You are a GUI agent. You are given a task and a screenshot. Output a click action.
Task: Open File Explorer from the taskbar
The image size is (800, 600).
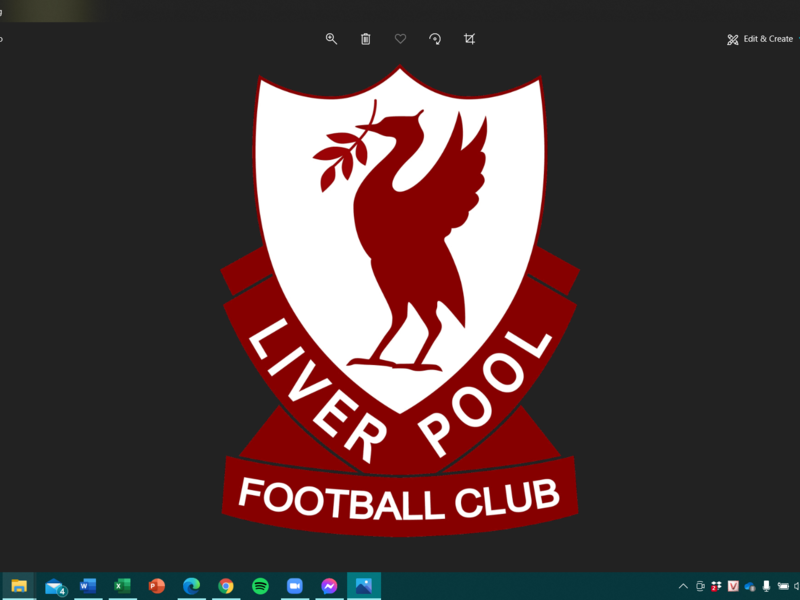point(19,586)
